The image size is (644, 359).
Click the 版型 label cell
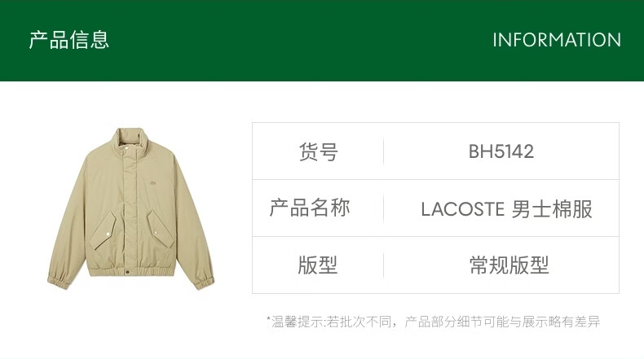pyautogui.click(x=318, y=265)
